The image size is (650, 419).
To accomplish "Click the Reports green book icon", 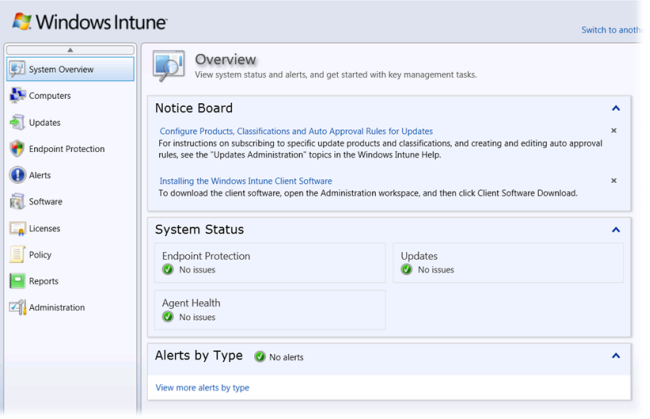I will point(17,281).
